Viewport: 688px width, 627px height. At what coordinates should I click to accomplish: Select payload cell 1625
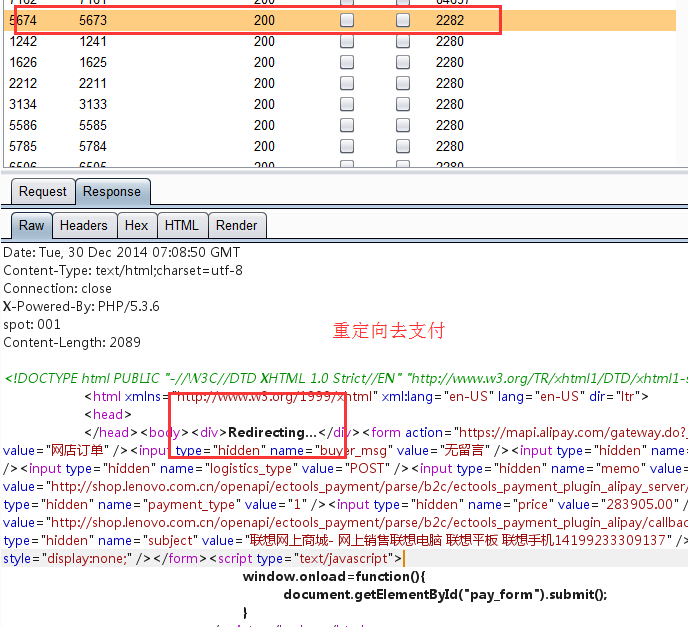pos(93,62)
